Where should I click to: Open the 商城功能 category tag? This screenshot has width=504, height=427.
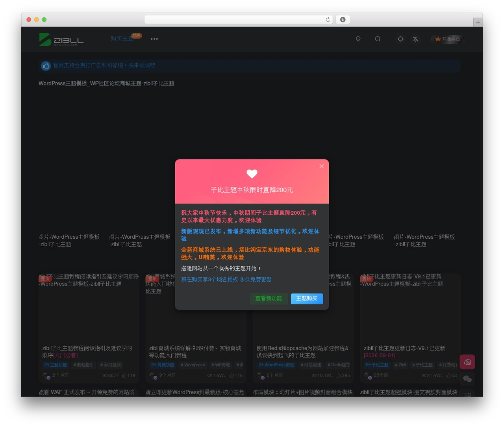pos(163,365)
